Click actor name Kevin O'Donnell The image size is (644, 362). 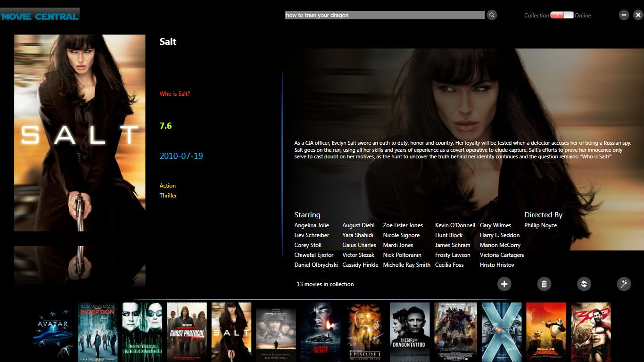pyautogui.click(x=455, y=225)
